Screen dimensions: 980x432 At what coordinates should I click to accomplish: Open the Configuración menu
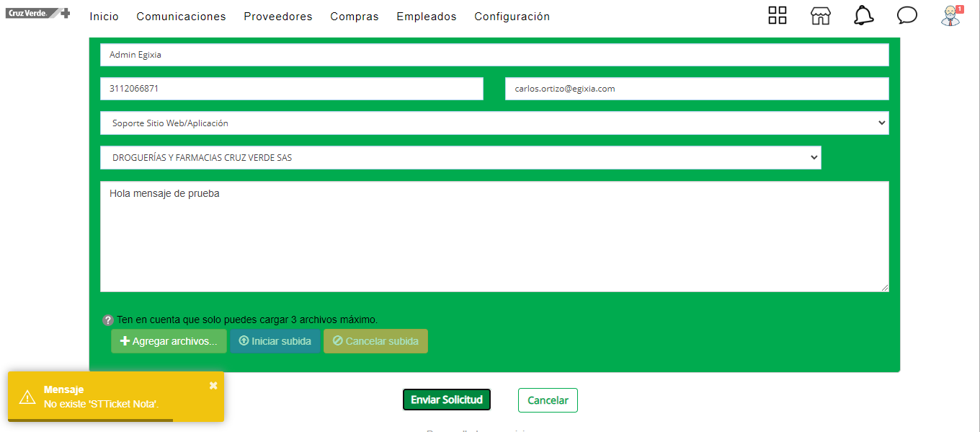(x=512, y=17)
